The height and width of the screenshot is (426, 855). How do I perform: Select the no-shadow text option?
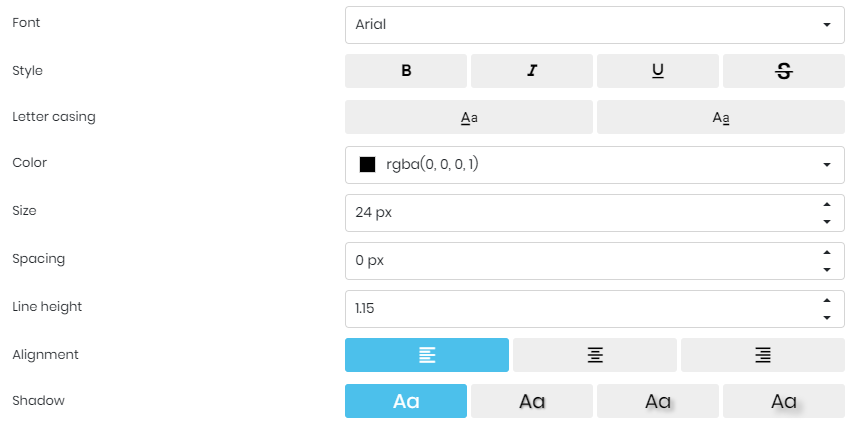[x=406, y=401]
